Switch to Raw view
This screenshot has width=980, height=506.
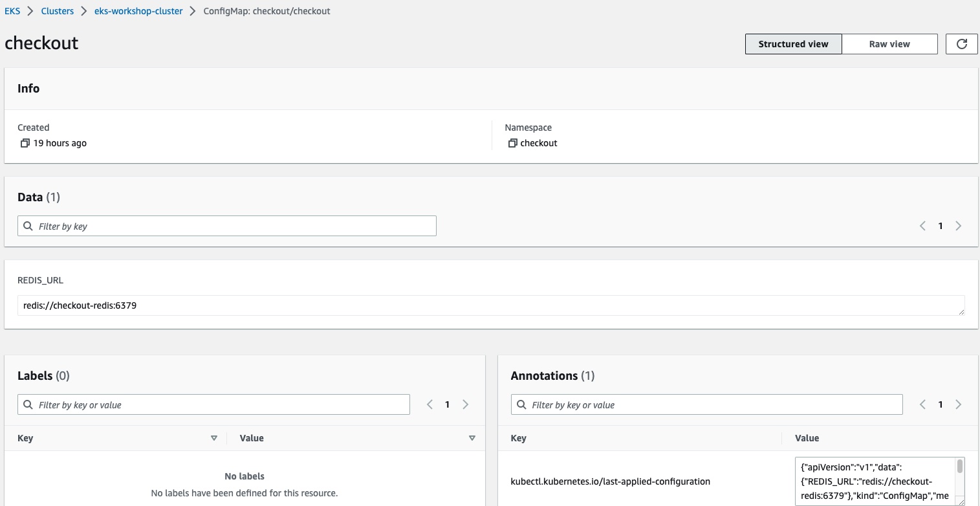tap(889, 44)
